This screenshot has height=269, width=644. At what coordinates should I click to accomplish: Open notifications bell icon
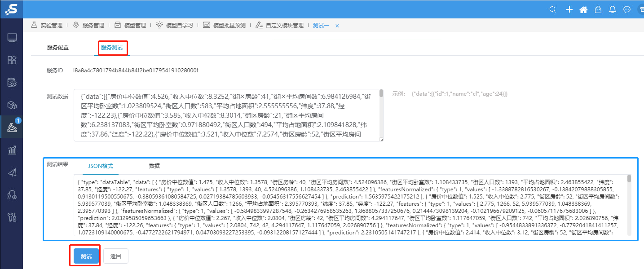(613, 9)
